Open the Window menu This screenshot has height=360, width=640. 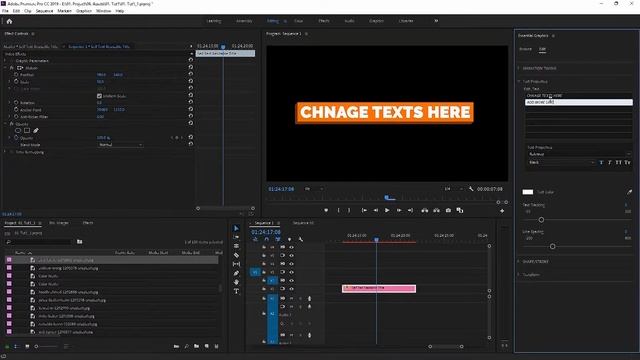[103, 11]
